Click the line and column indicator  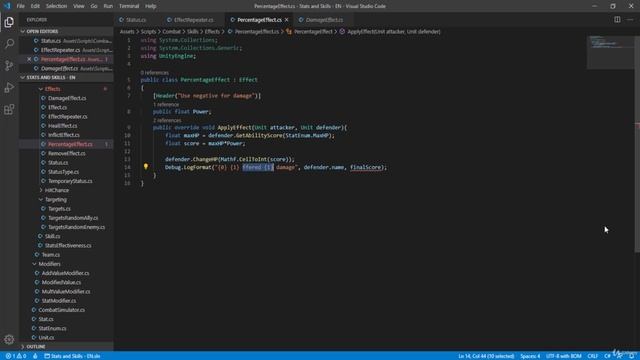click(x=486, y=356)
